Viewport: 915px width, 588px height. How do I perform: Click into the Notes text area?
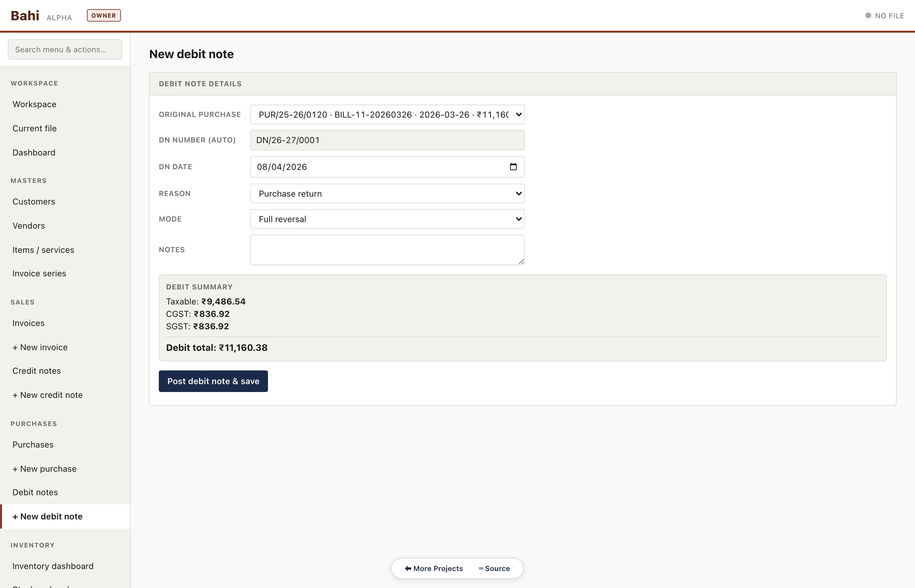(387, 250)
